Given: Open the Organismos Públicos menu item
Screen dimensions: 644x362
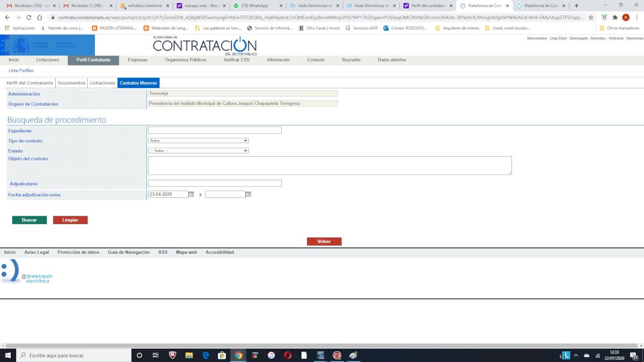Looking at the screenshot, I should pyautogui.click(x=185, y=60).
